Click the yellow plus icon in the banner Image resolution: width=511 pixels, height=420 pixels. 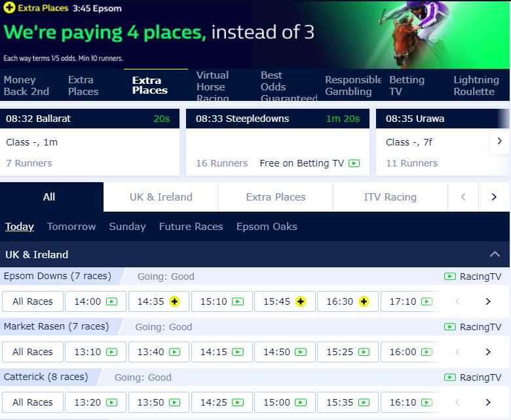click(9, 7)
